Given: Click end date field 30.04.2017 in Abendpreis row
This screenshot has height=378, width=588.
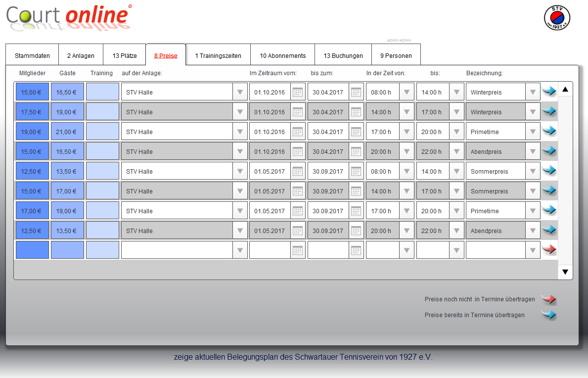Looking at the screenshot, I should (x=328, y=151).
